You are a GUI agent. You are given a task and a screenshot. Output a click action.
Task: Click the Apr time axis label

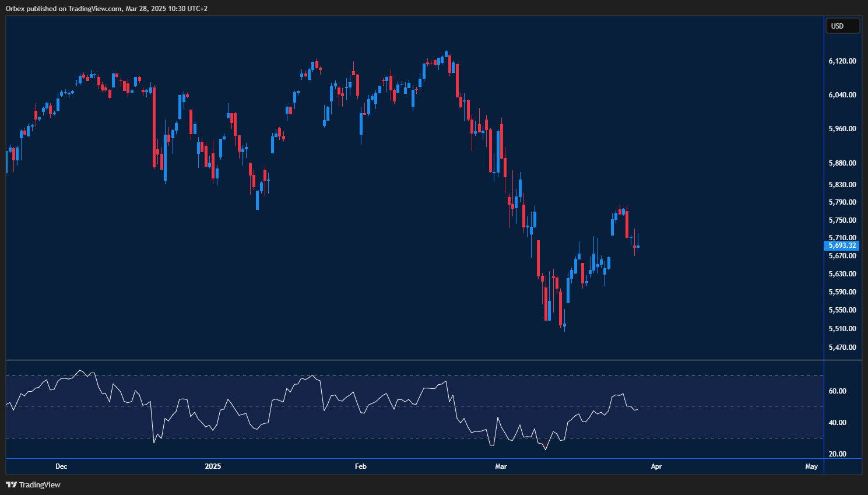click(x=656, y=466)
